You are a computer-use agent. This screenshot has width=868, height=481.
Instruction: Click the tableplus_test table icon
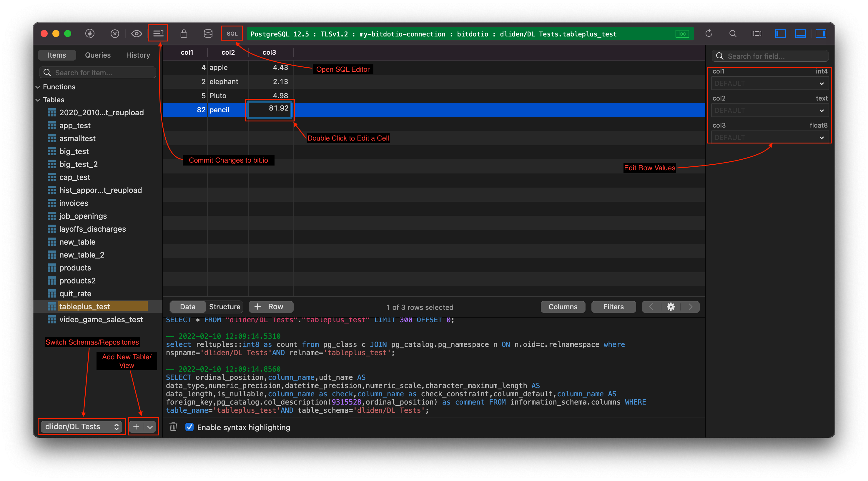coord(51,306)
